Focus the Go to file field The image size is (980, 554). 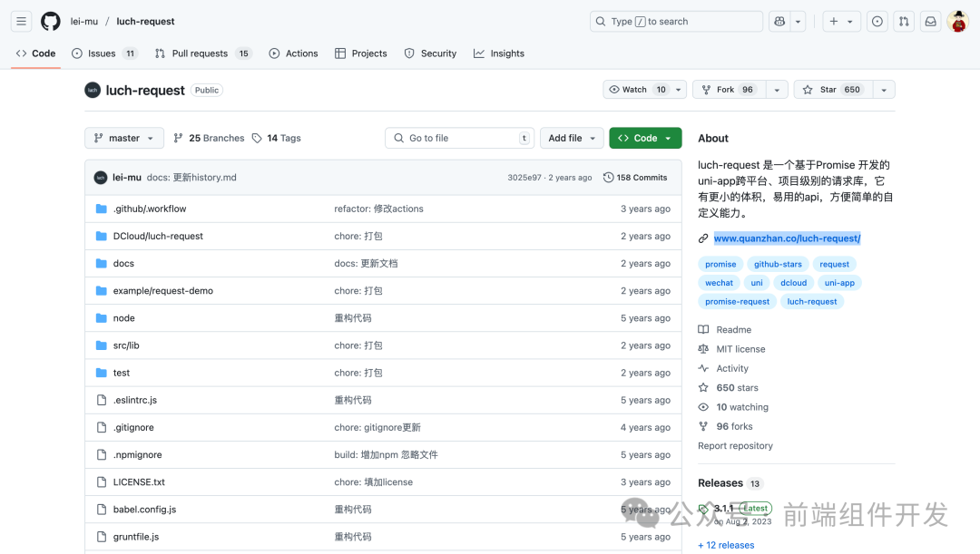[x=459, y=138]
